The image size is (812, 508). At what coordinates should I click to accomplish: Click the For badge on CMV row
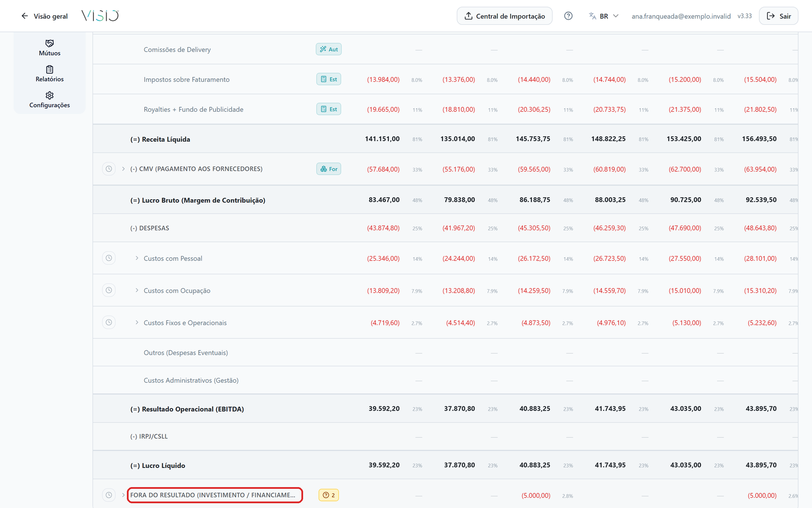(x=329, y=169)
